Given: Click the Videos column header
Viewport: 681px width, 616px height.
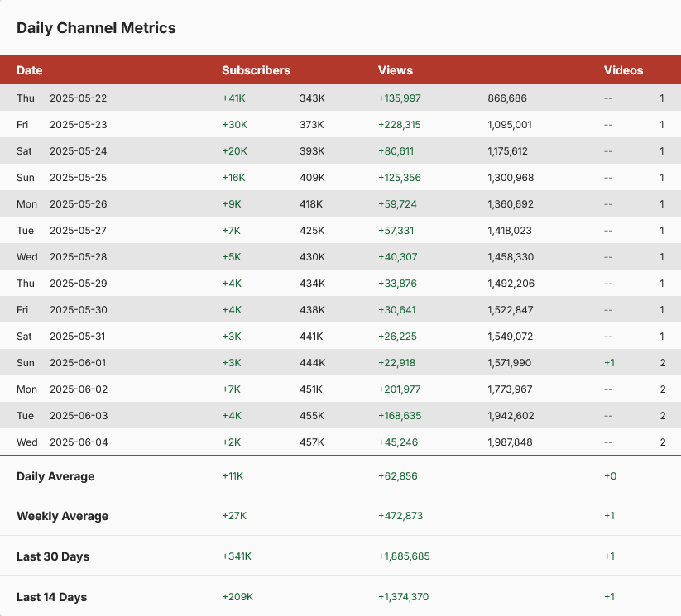Looking at the screenshot, I should pos(623,70).
